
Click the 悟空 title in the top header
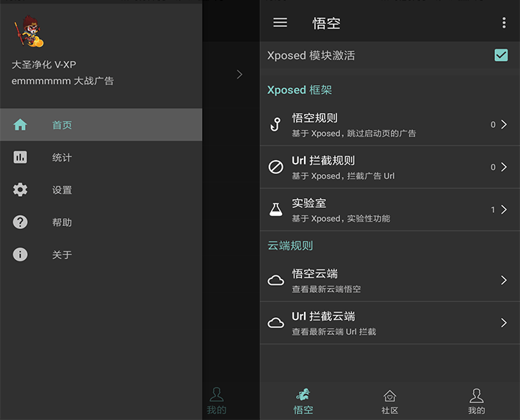[x=326, y=23]
